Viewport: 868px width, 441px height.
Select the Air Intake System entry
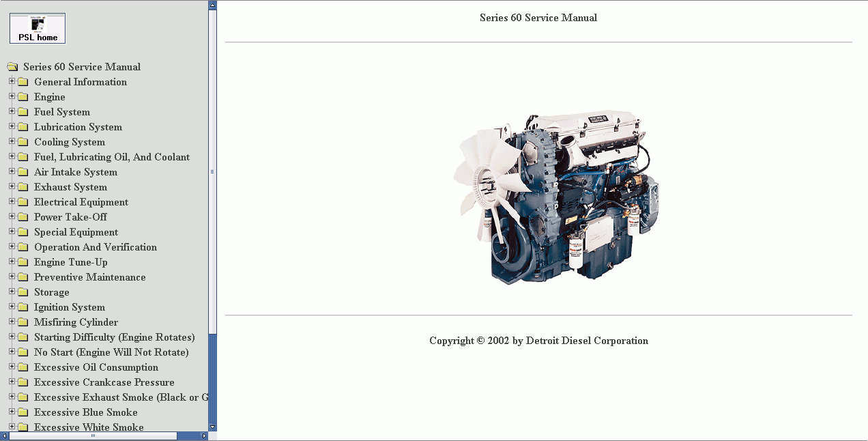[75, 171]
